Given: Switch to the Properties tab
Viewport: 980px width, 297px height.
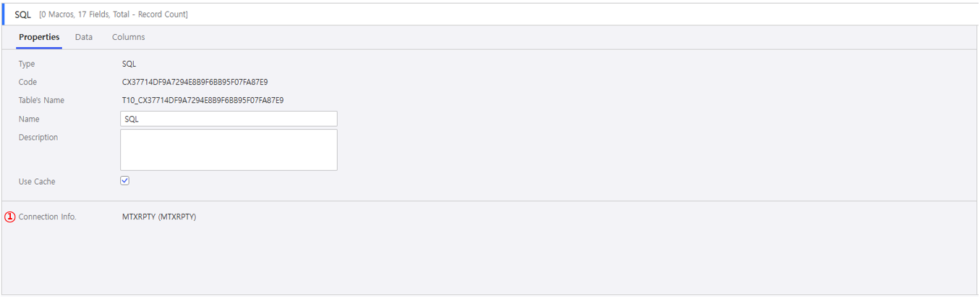Looking at the screenshot, I should pyautogui.click(x=39, y=37).
